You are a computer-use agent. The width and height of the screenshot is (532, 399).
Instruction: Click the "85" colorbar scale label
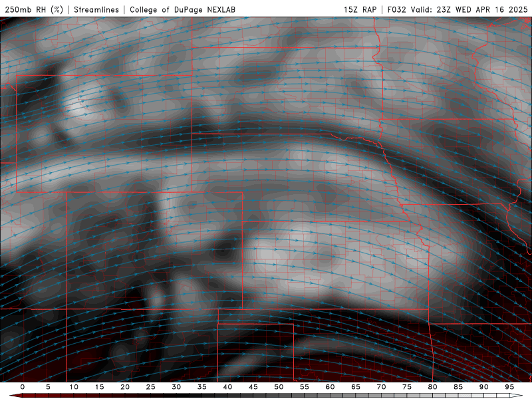point(458,387)
